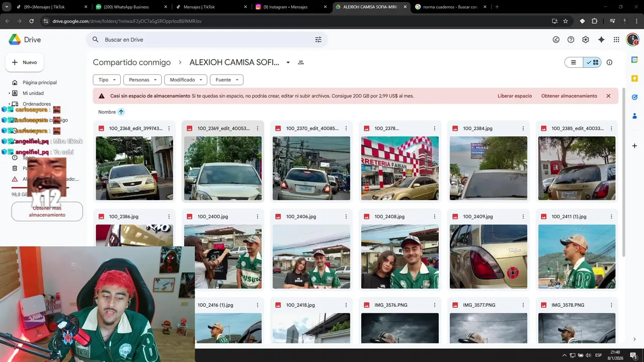Select file name 100_2406.jpg
The image size is (644, 362).
click(x=301, y=217)
